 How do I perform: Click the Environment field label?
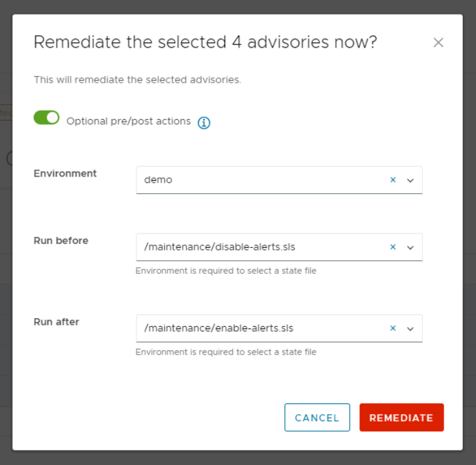point(65,173)
